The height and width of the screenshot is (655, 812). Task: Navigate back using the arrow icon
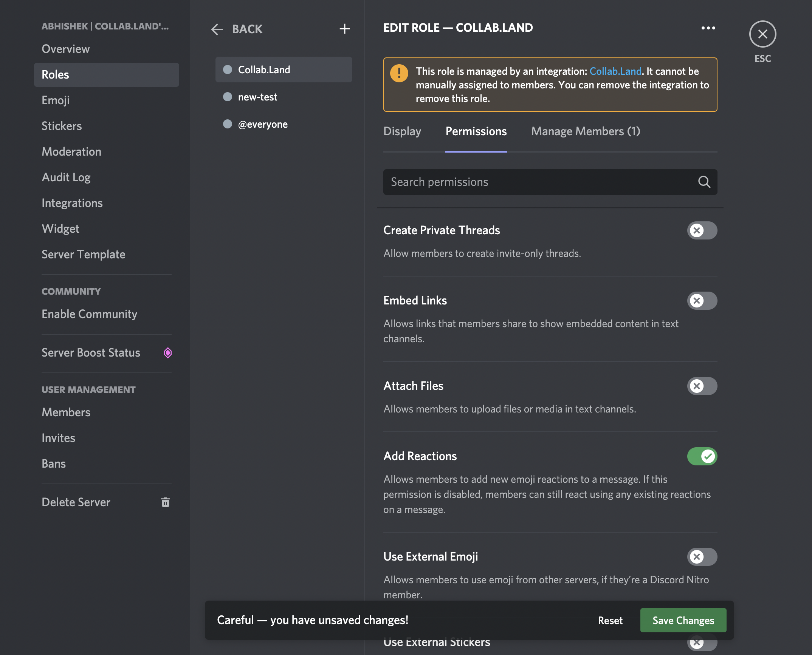tap(217, 29)
